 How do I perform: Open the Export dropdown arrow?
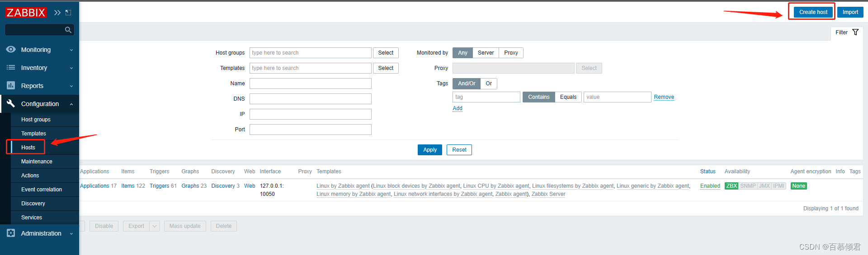tap(155, 226)
